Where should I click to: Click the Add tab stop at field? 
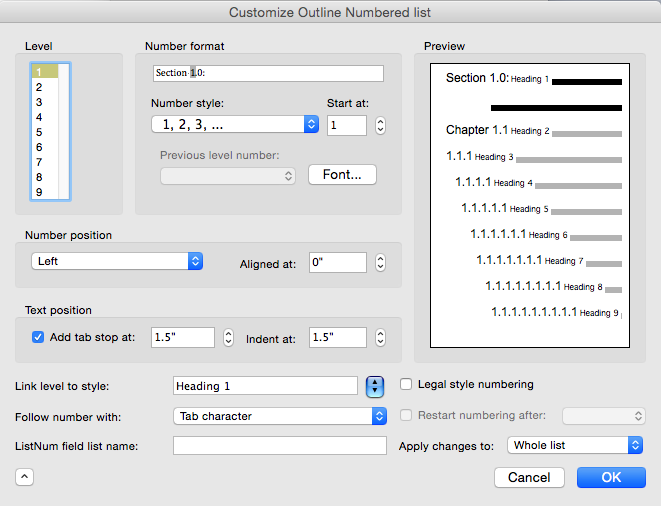coord(183,337)
